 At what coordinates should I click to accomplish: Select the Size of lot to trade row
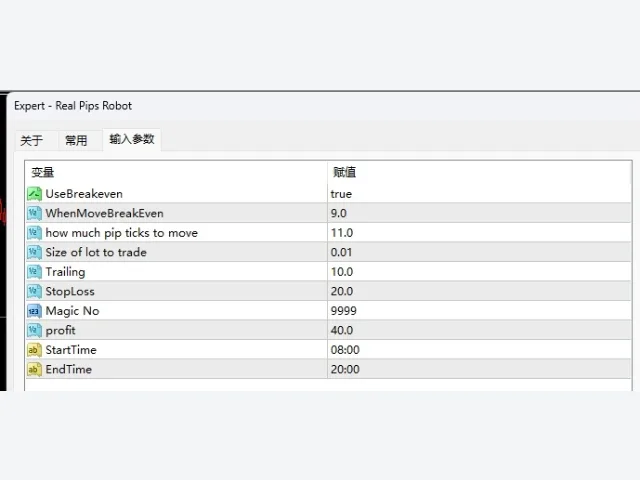[x=328, y=252]
